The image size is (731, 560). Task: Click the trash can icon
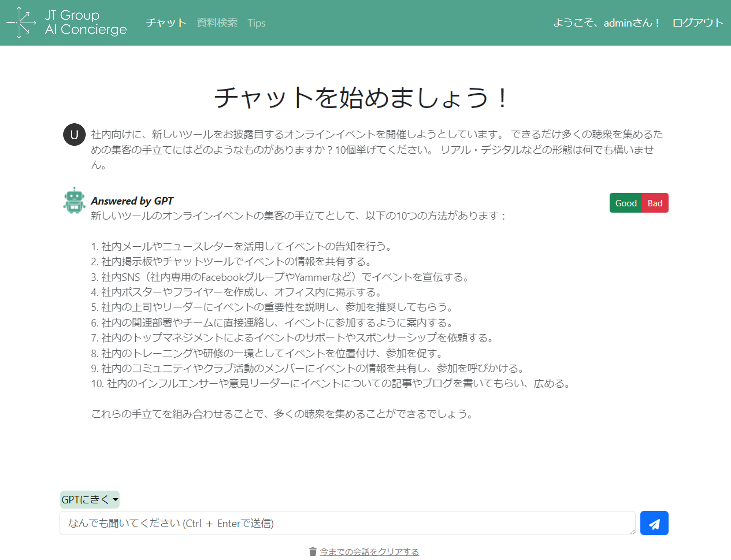pyautogui.click(x=312, y=552)
